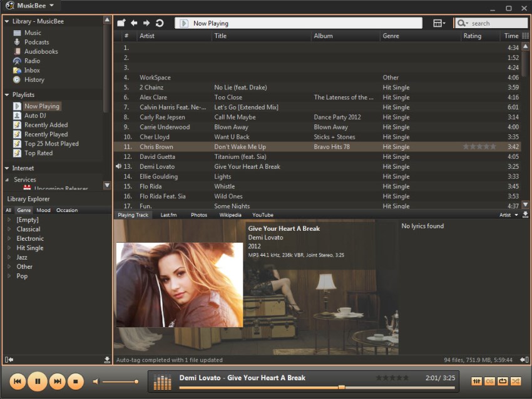Click the refresh icon in the toolbar

point(160,23)
